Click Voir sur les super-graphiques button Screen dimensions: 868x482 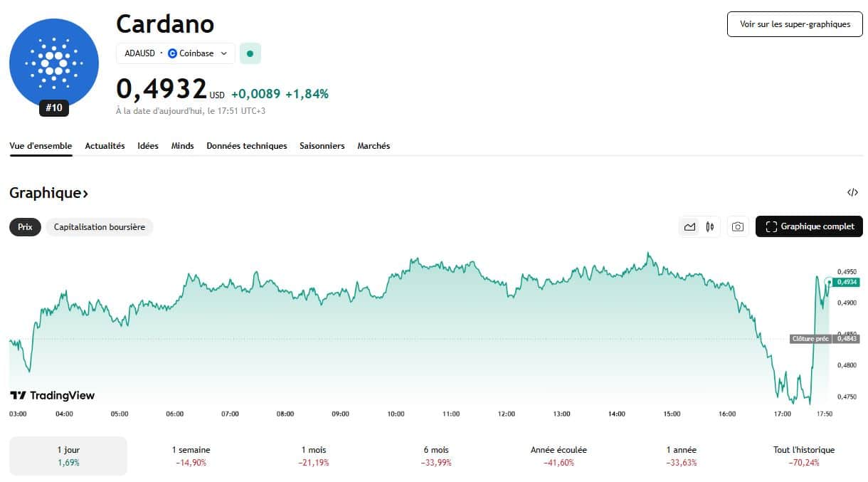tap(795, 24)
